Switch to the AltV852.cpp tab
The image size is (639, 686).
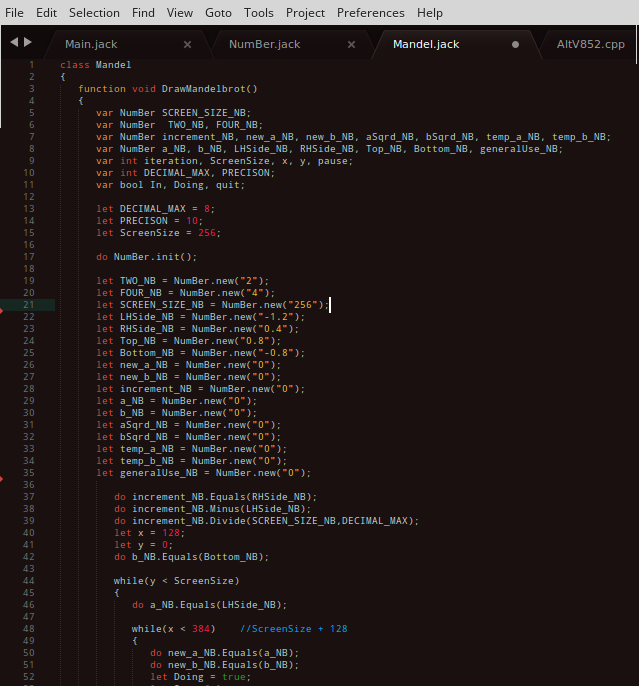tap(590, 45)
